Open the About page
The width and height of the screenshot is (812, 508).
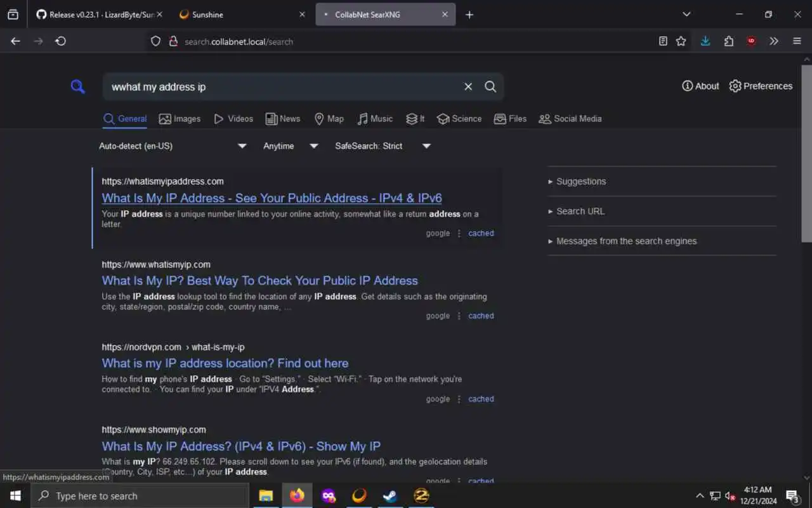[x=700, y=86]
